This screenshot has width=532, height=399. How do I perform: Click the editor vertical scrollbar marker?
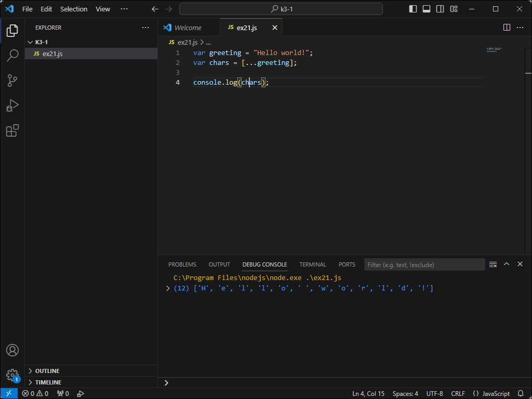pos(528,73)
